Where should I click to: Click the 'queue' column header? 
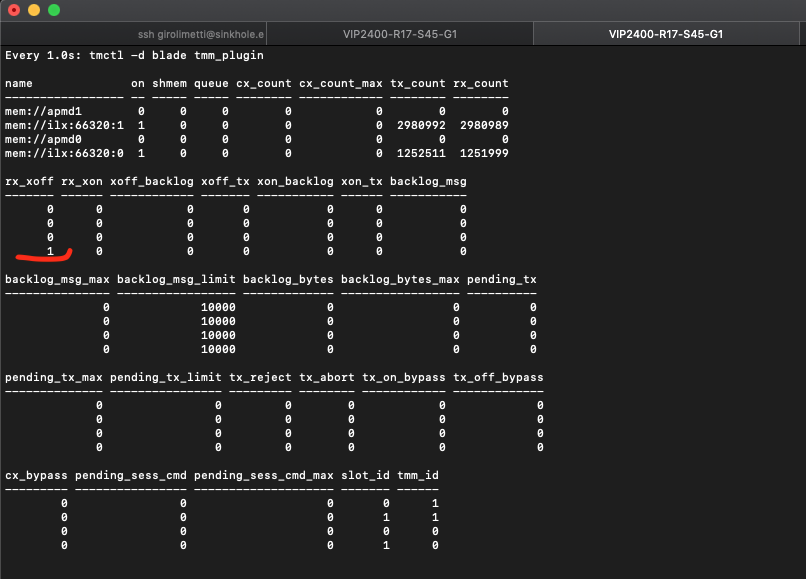coord(211,83)
